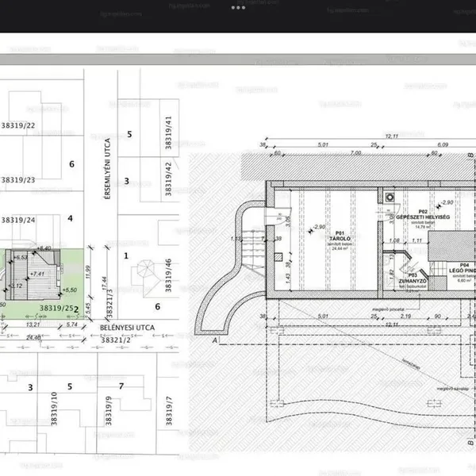Click the 11,99 dimension value
The width and height of the screenshot is (476, 476).
pyautogui.click(x=88, y=272)
